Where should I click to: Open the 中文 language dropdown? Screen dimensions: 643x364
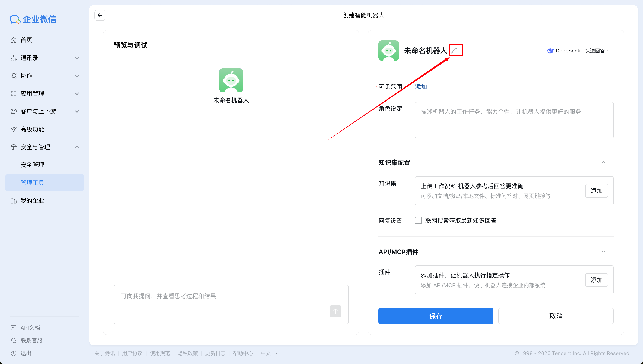(x=269, y=353)
